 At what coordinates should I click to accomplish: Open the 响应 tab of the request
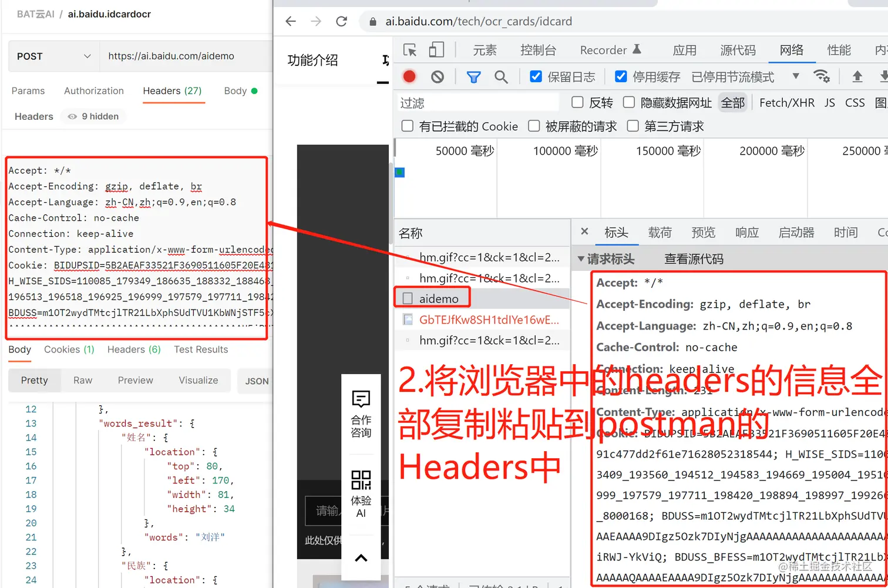tap(747, 233)
